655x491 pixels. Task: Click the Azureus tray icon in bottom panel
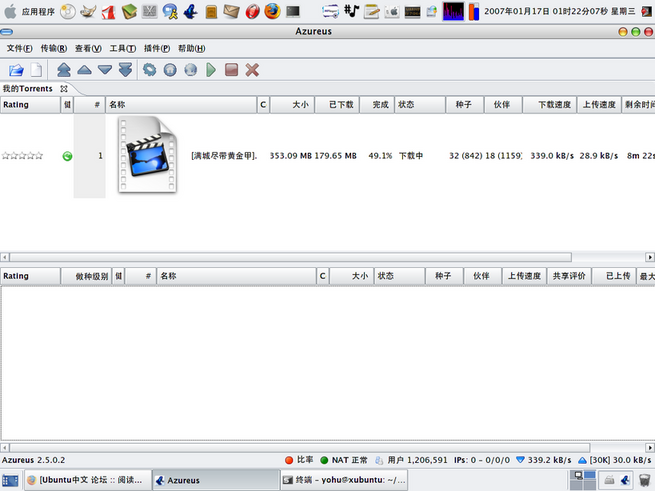[x=625, y=480]
